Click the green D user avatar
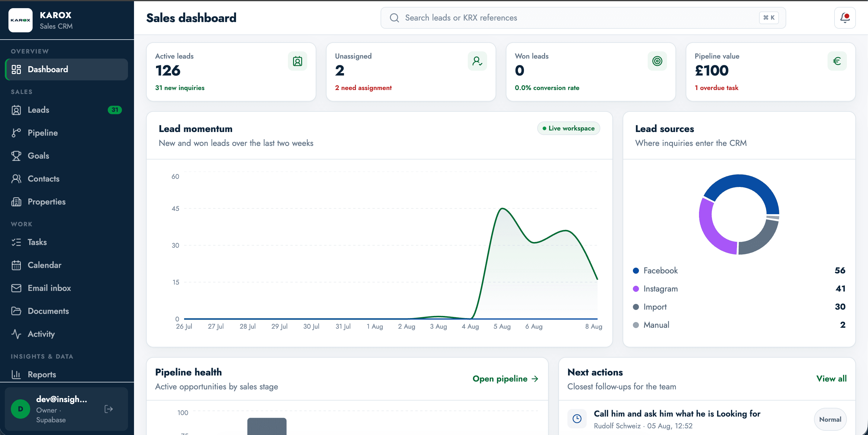 21,409
